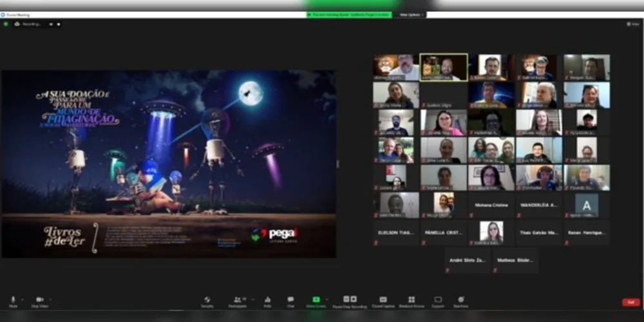Image resolution: width=644 pixels, height=322 pixels.
Task: Open the Security shield menu
Action: click(207, 302)
